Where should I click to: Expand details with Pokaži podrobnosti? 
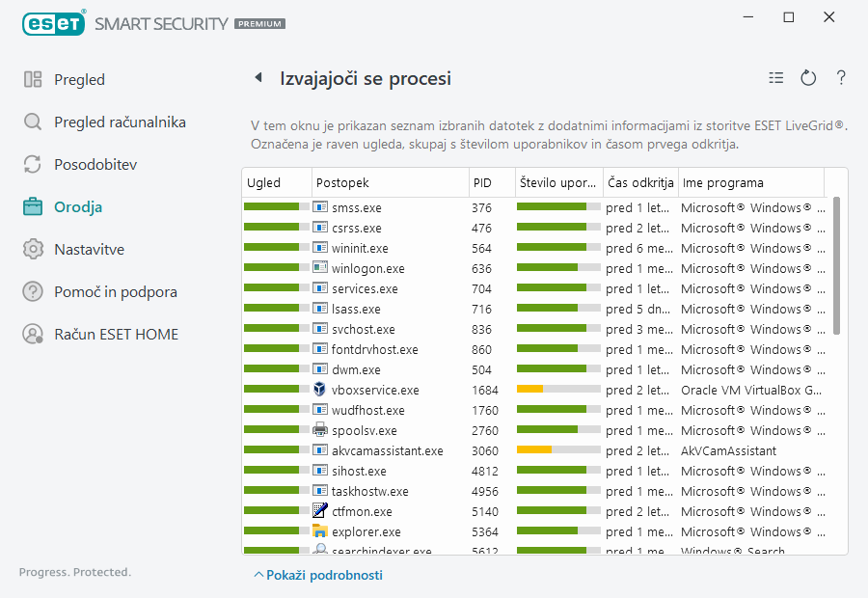[318, 575]
